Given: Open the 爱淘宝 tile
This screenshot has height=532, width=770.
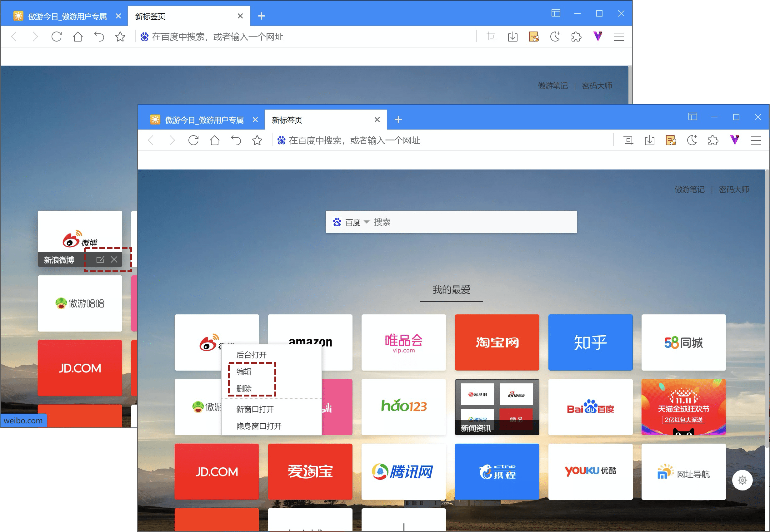Looking at the screenshot, I should point(310,472).
